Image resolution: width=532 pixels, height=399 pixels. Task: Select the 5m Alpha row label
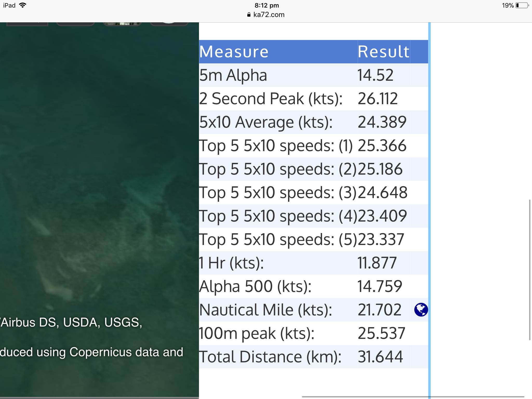(233, 75)
